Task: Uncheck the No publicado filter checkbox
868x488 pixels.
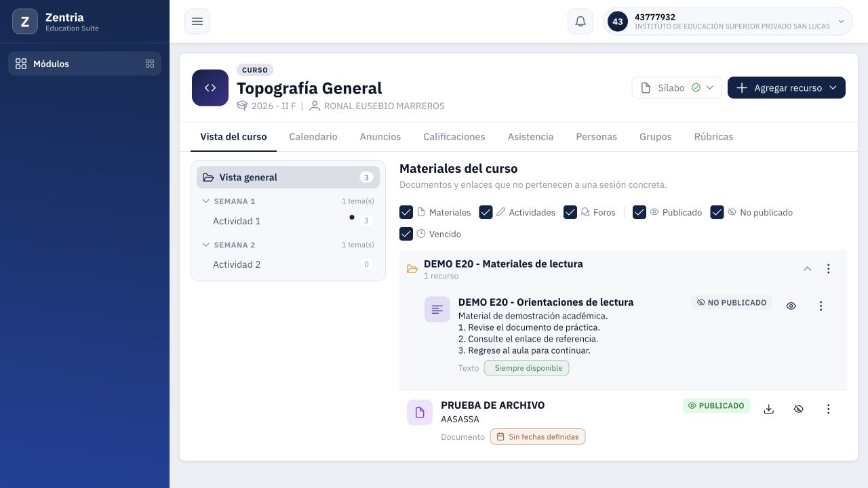Action: [x=717, y=212]
